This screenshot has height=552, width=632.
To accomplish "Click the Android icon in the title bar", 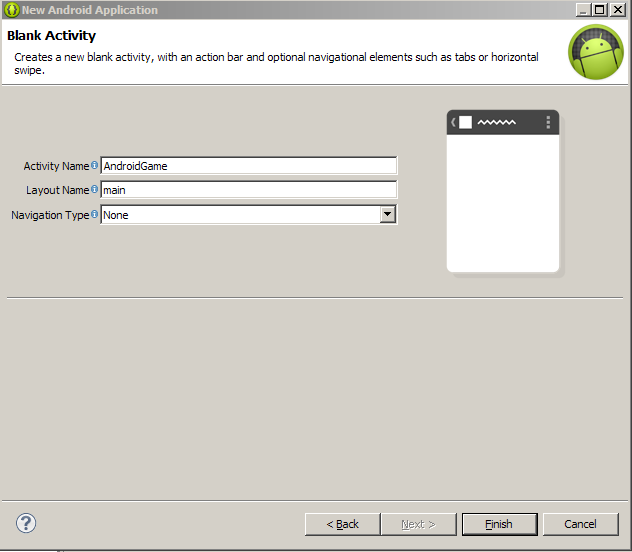I will tap(12, 10).
